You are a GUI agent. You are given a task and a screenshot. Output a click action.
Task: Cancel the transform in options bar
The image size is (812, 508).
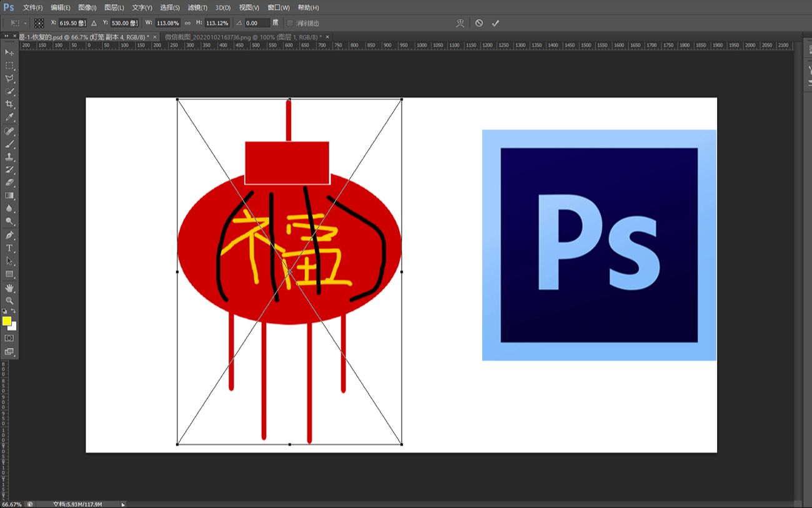coord(479,23)
